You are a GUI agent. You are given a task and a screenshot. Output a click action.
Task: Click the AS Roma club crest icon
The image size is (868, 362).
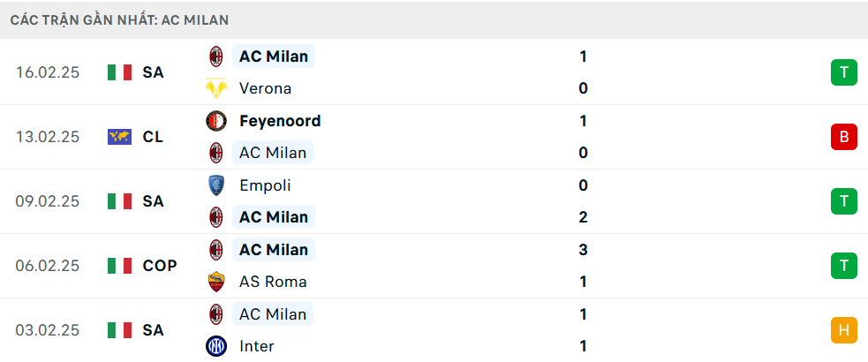(x=215, y=282)
